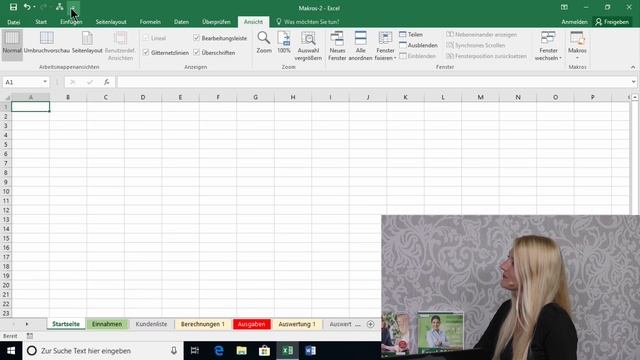Click the taskbar search box
Screen dimensions: 640x360
(x=103, y=351)
